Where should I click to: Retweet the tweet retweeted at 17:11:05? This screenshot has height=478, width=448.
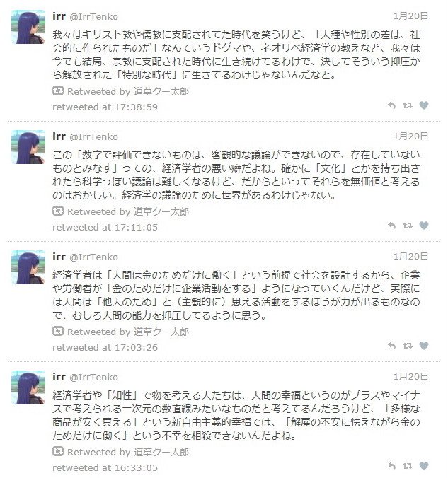tap(408, 226)
